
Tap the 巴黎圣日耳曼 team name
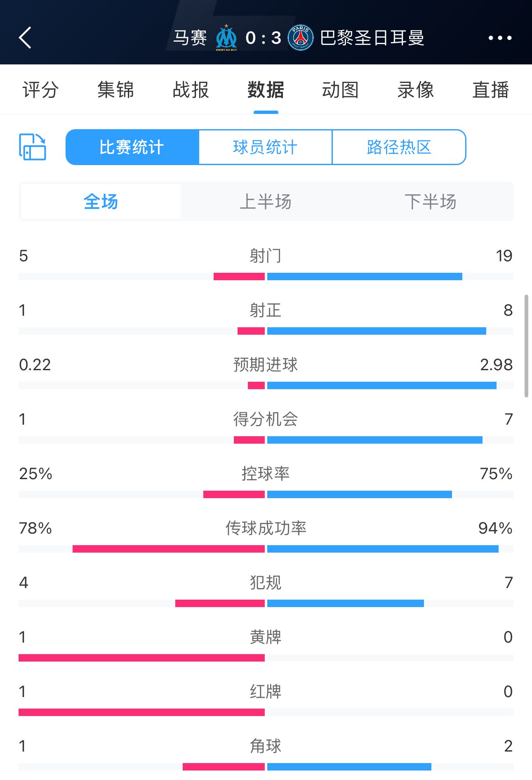point(372,38)
